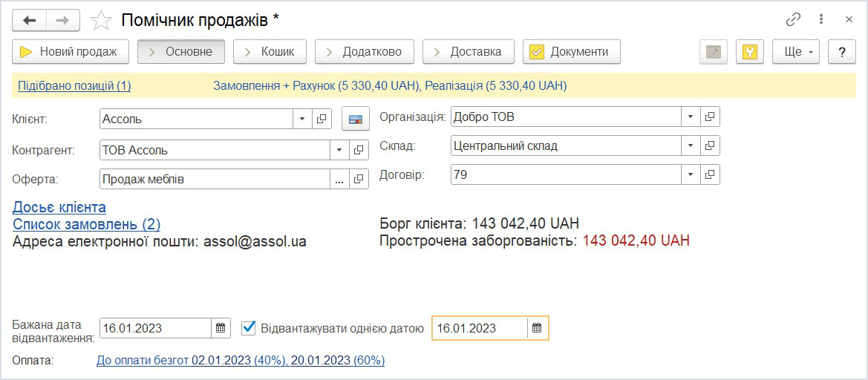The height and width of the screenshot is (380, 868).
Task: Click the client card icon button
Action: [x=355, y=119]
